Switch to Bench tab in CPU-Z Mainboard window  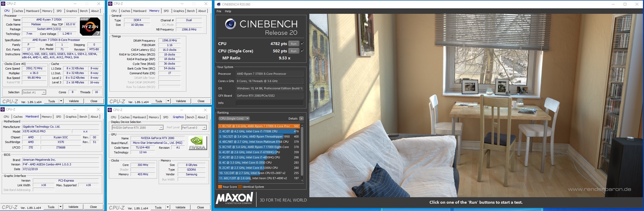83,117
